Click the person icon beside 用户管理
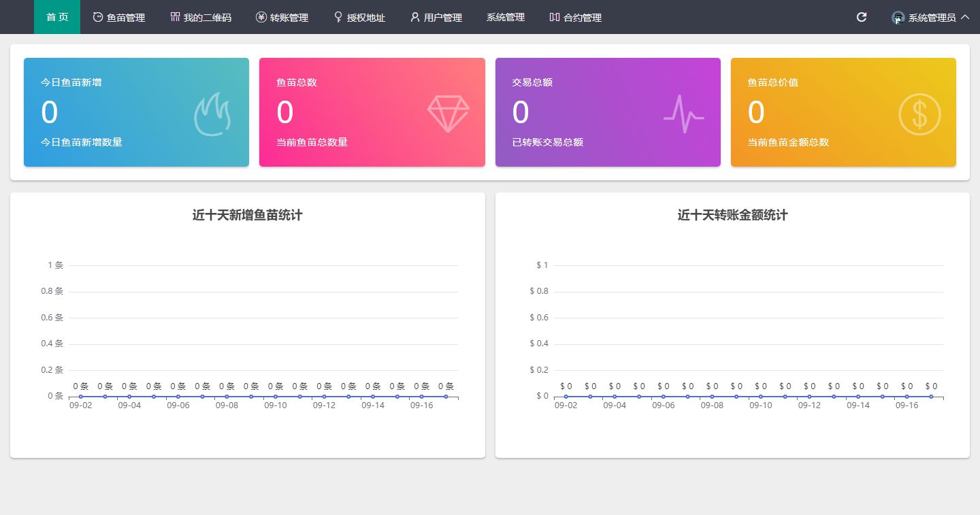 point(414,17)
